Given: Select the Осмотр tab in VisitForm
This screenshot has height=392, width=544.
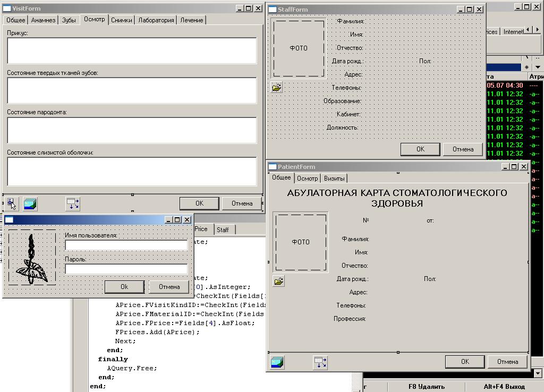Looking at the screenshot, I should pyautogui.click(x=95, y=20).
